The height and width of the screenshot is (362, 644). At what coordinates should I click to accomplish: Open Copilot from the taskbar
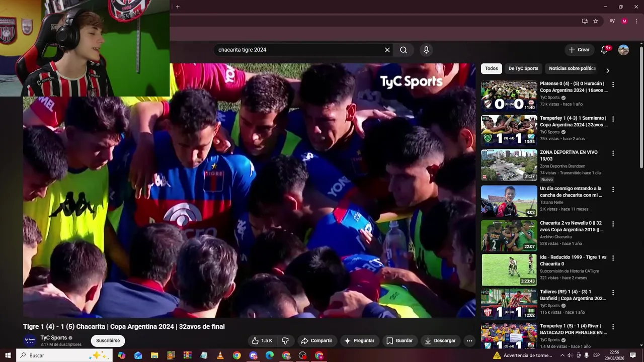point(122,355)
